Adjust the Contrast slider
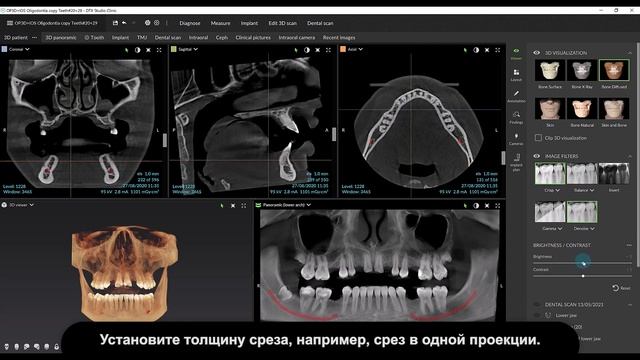The image size is (640, 360). tap(582, 276)
